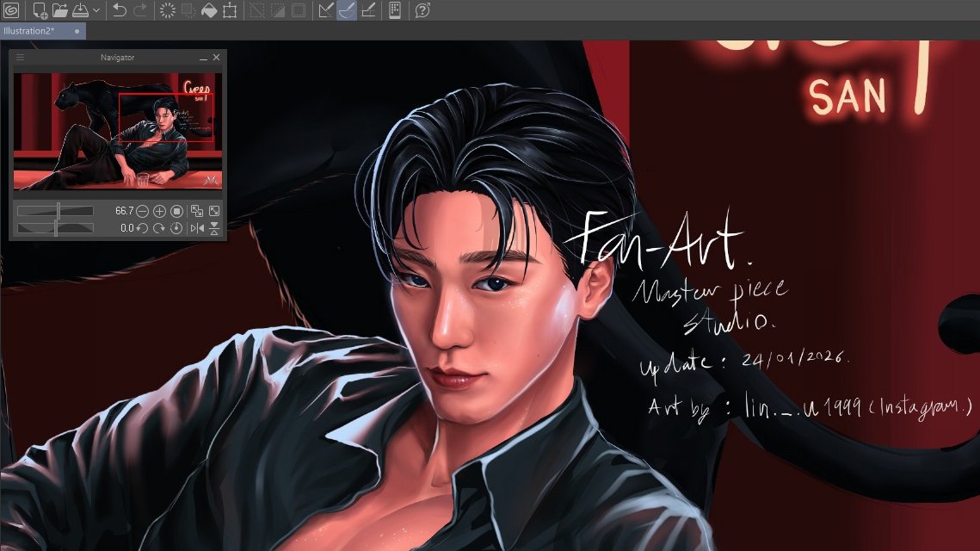Viewport: 980px width, 551px height.
Task: Save the illustration with Save icon
Action: tap(80, 10)
